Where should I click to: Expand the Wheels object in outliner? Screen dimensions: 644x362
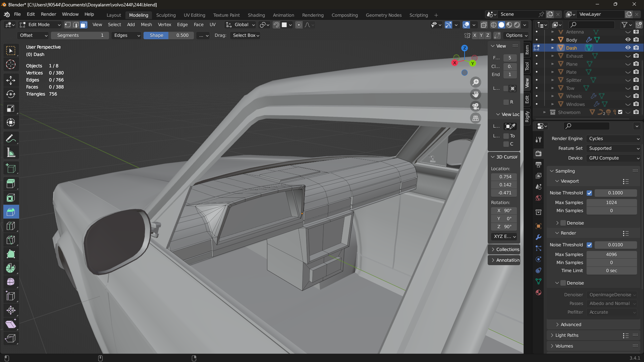tap(552, 96)
